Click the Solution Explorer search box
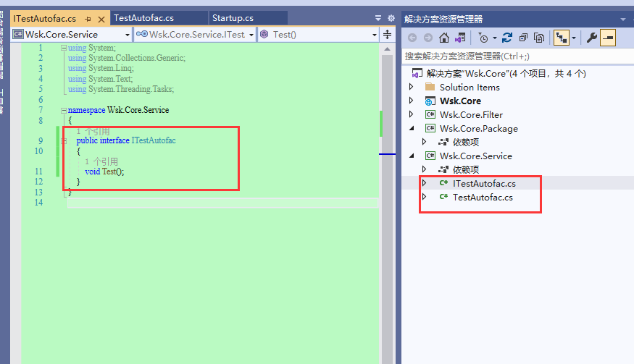This screenshot has width=634, height=364. (x=517, y=56)
